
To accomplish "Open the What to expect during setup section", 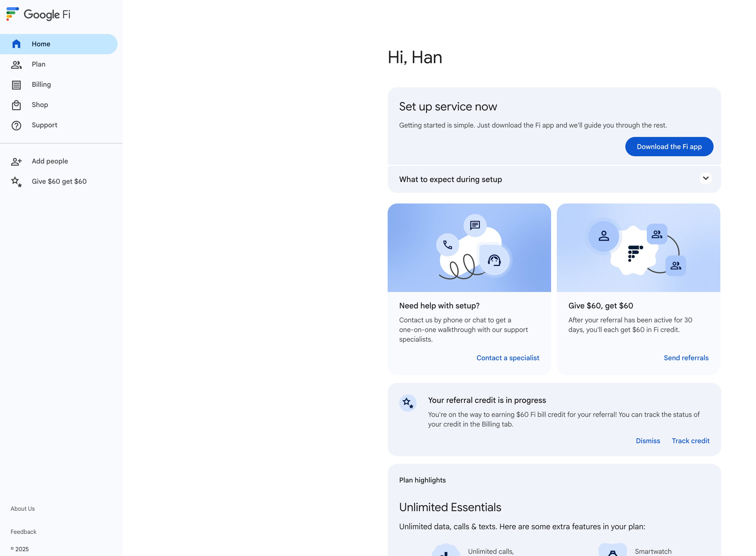I will (x=450, y=179).
